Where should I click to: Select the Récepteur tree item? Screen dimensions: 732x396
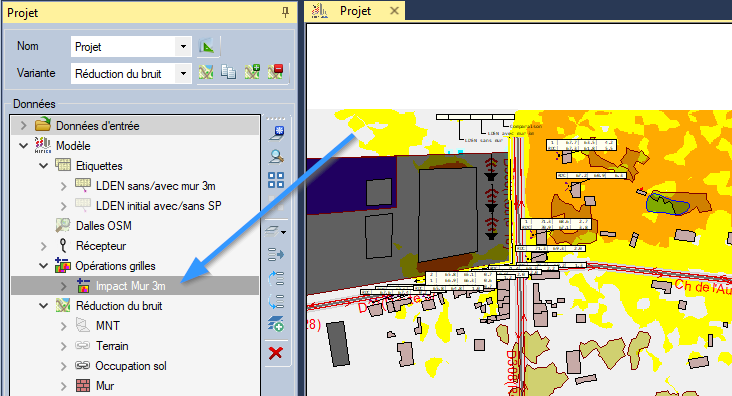101,246
